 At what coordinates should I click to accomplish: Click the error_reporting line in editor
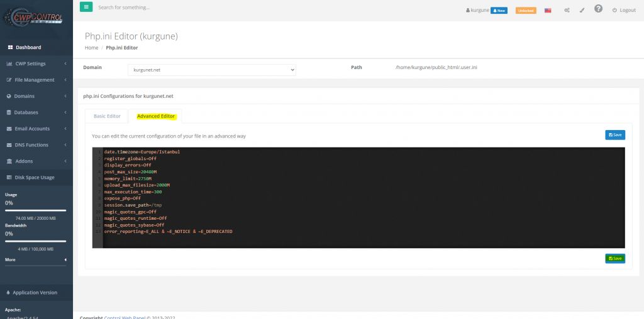pos(168,232)
